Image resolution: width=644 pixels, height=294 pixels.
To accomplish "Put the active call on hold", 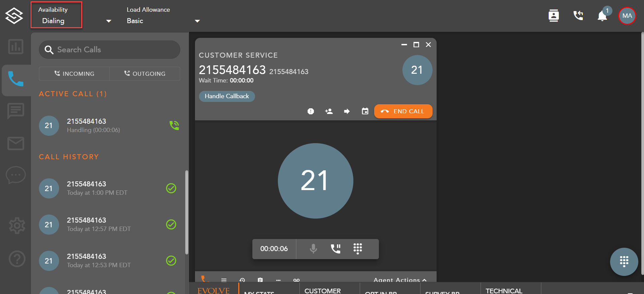I will pyautogui.click(x=335, y=249).
